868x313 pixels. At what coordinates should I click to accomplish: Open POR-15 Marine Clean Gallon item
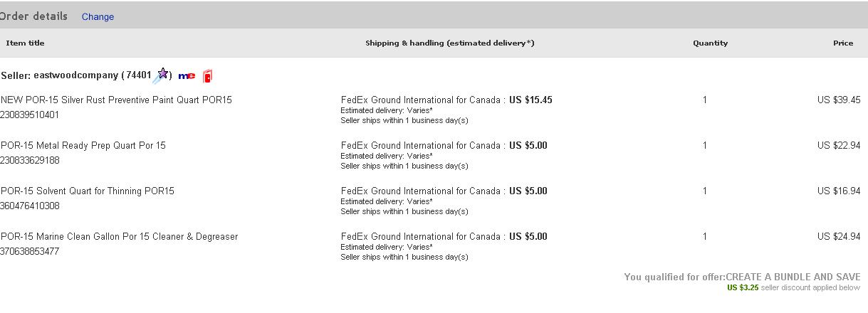click(119, 236)
